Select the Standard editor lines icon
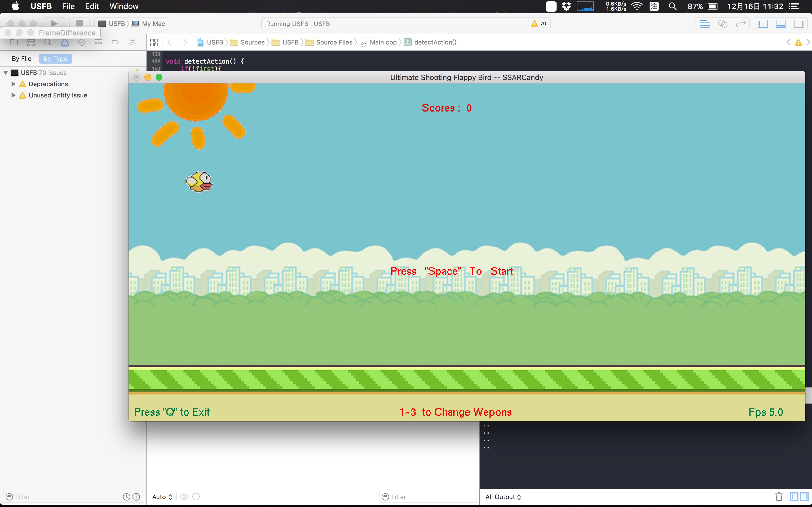 pyautogui.click(x=704, y=23)
